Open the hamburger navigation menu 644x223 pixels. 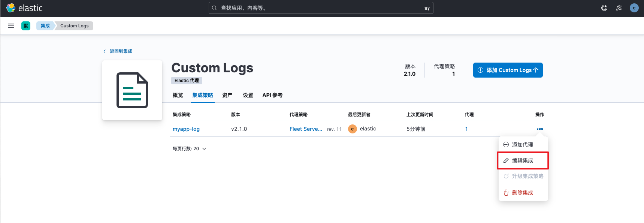pos(11,26)
